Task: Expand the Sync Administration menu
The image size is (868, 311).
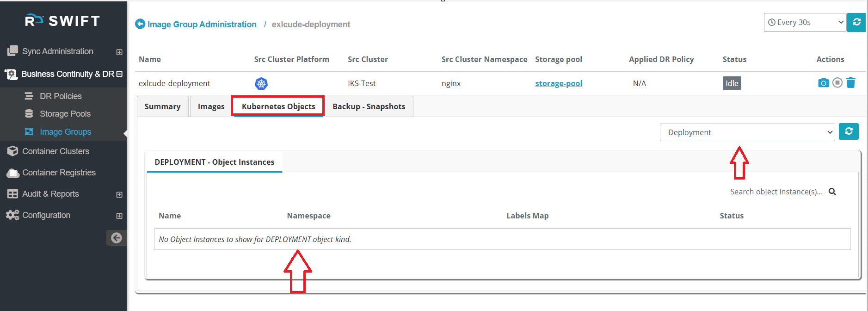Action: pyautogui.click(x=119, y=52)
